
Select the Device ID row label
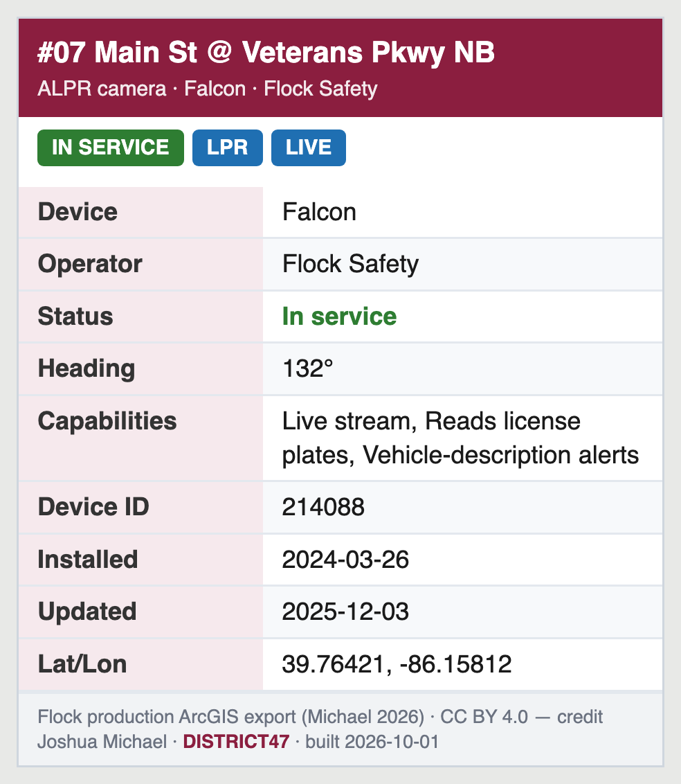click(x=141, y=508)
